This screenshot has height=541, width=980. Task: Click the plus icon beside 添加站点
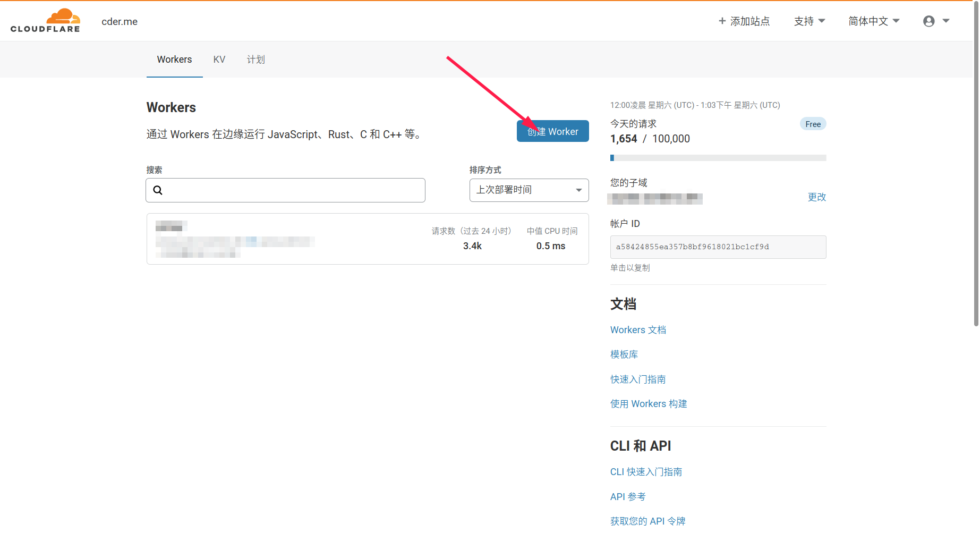pyautogui.click(x=722, y=21)
